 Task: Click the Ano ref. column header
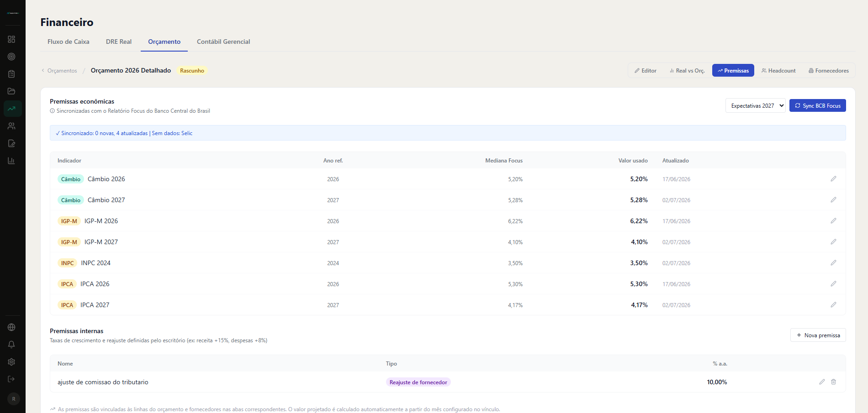pyautogui.click(x=333, y=161)
